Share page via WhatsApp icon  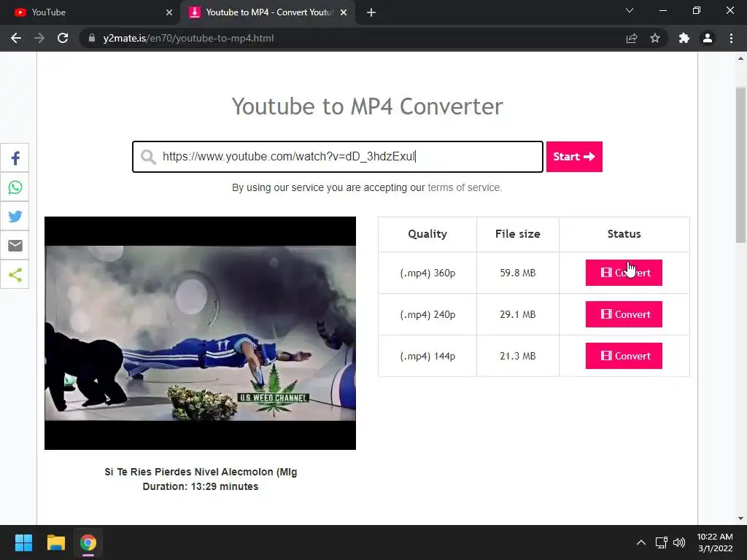tap(15, 187)
